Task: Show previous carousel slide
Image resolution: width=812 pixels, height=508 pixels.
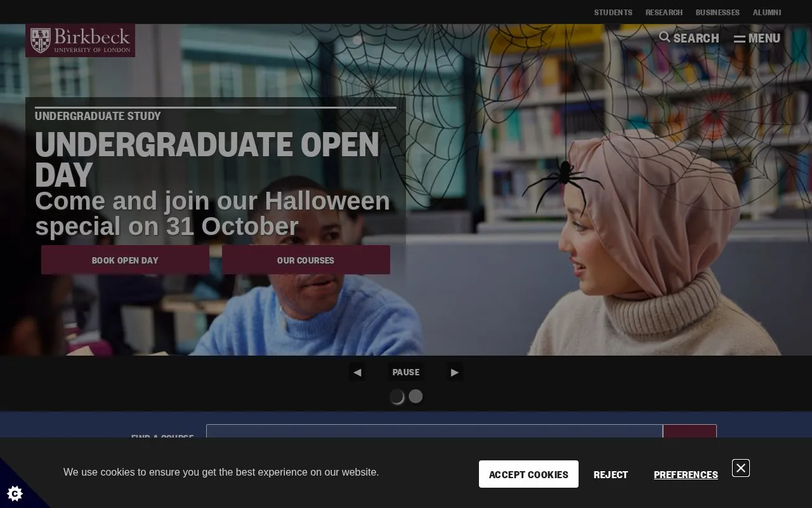Action: (357, 372)
